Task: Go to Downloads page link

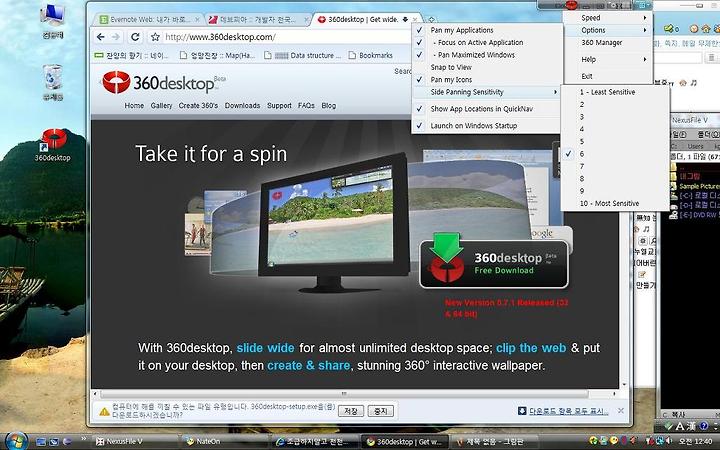Action: 242,106
